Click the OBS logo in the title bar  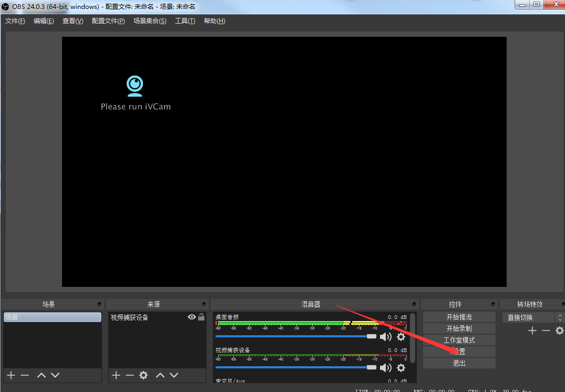5,6
